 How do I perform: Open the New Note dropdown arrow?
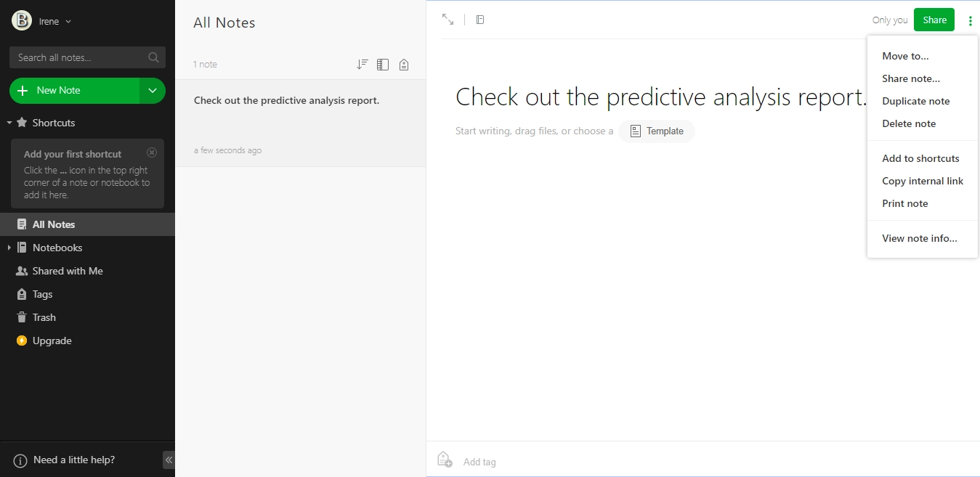152,90
